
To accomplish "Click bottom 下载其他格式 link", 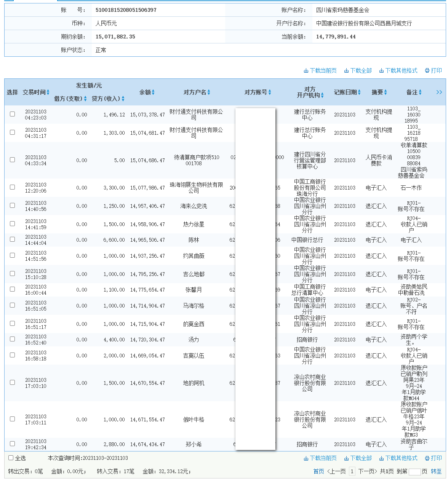I will 398,458.
